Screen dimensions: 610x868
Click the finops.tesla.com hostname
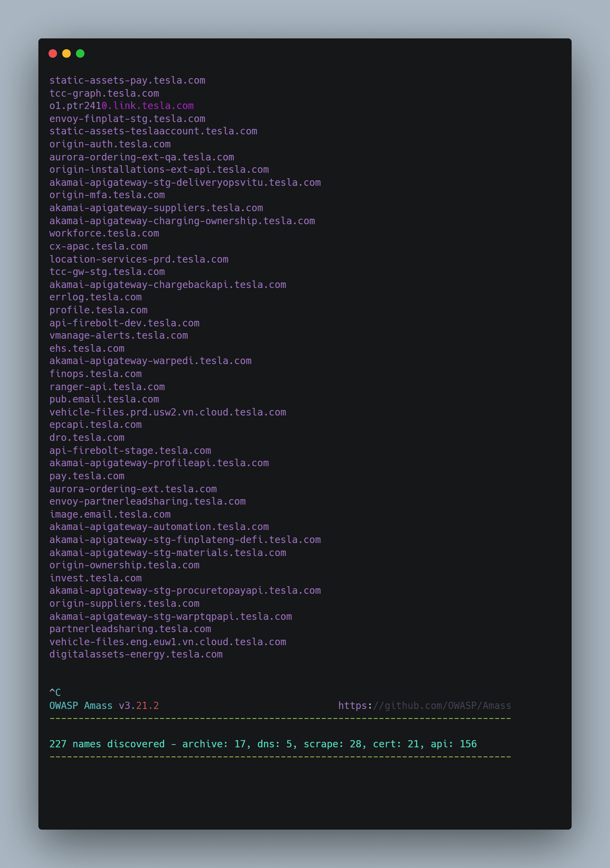pos(96,374)
